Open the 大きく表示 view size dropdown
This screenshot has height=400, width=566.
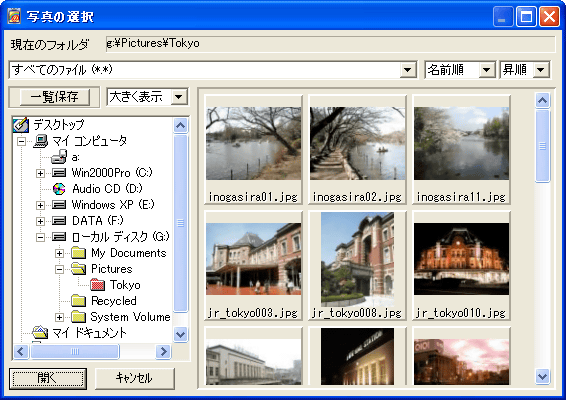(179, 97)
